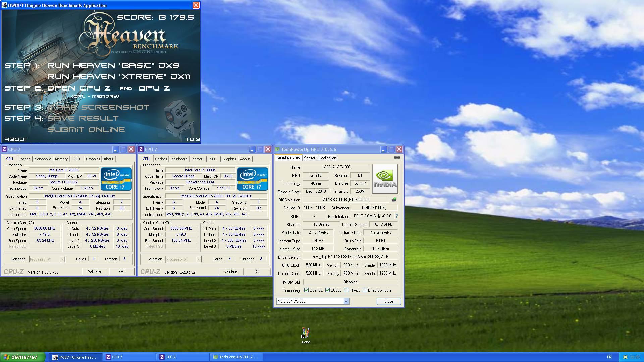This screenshot has width=644, height=362.
Task: Click the GPU-Z title bar icon
Action: (277, 149)
